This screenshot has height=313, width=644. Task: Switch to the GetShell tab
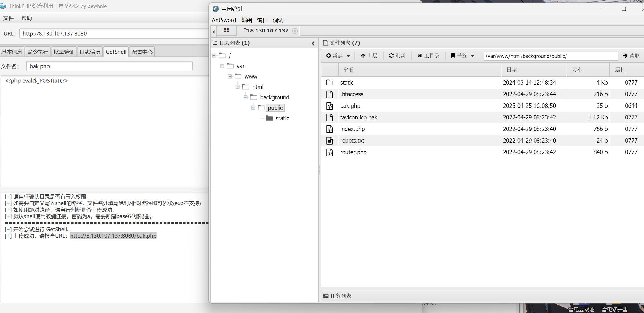pos(116,52)
